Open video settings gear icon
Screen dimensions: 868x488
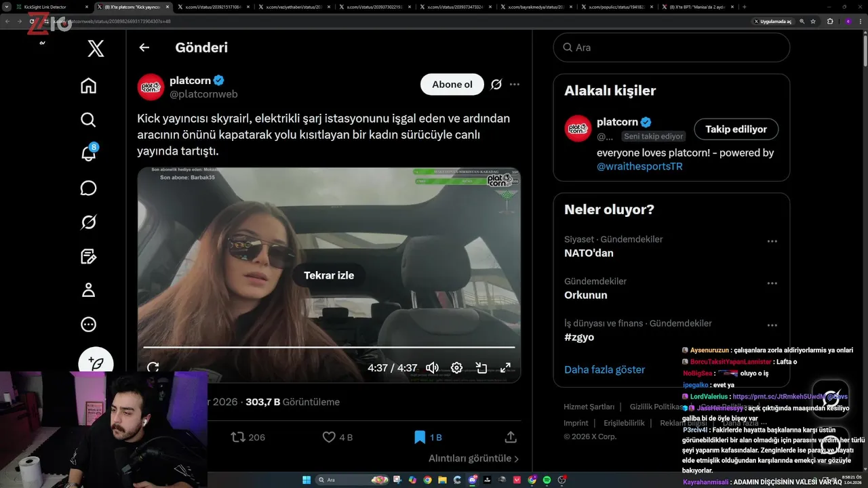[x=456, y=367]
